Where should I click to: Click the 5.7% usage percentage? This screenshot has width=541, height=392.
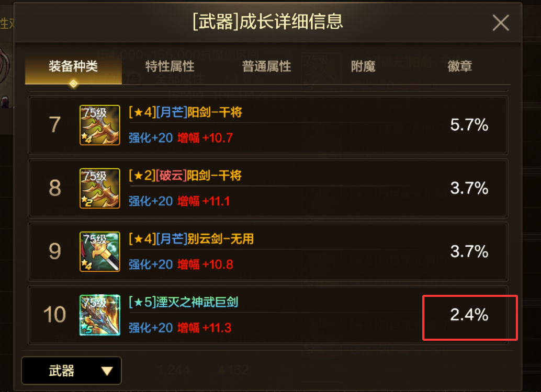469,125
